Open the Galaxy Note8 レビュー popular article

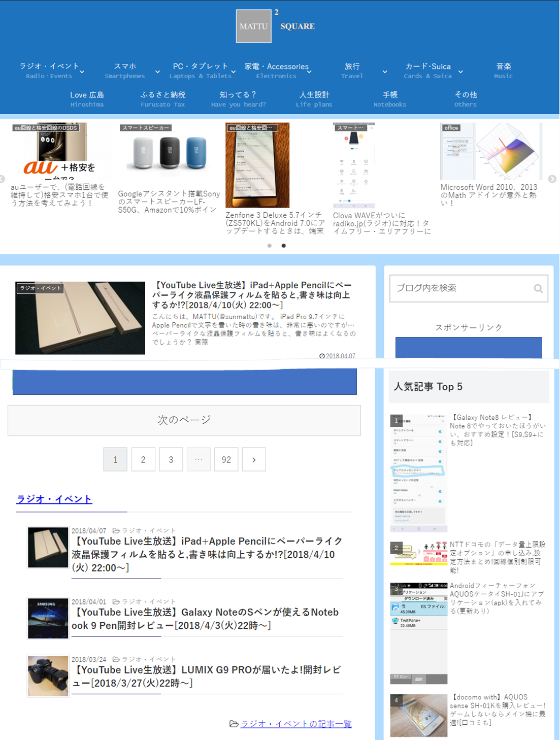click(498, 430)
